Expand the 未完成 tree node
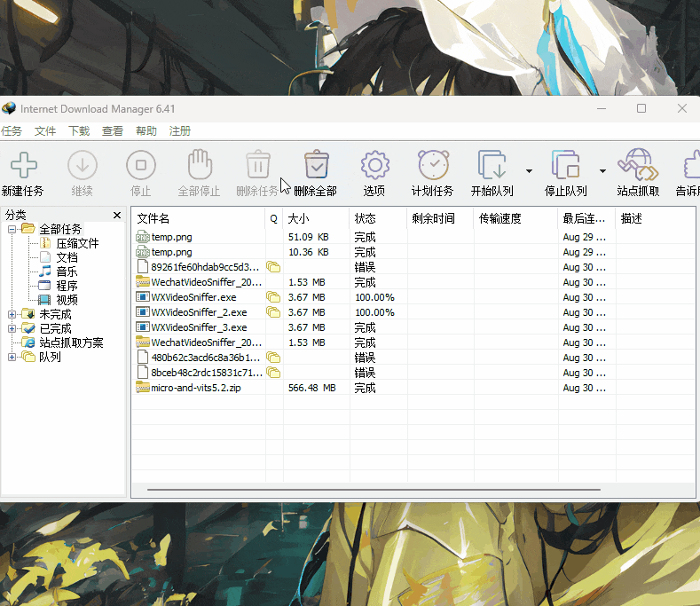This screenshot has width=700, height=606. (x=12, y=314)
